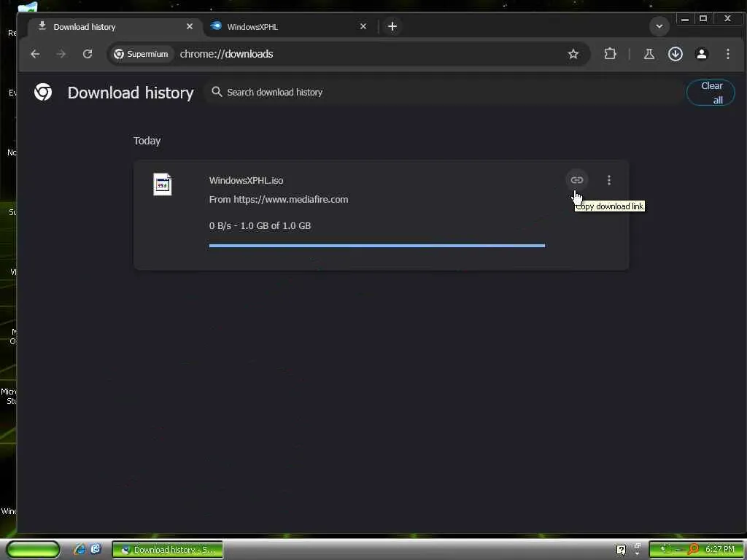Image resolution: width=747 pixels, height=560 pixels.
Task: Click the help question-mark tray icon
Action: click(621, 550)
